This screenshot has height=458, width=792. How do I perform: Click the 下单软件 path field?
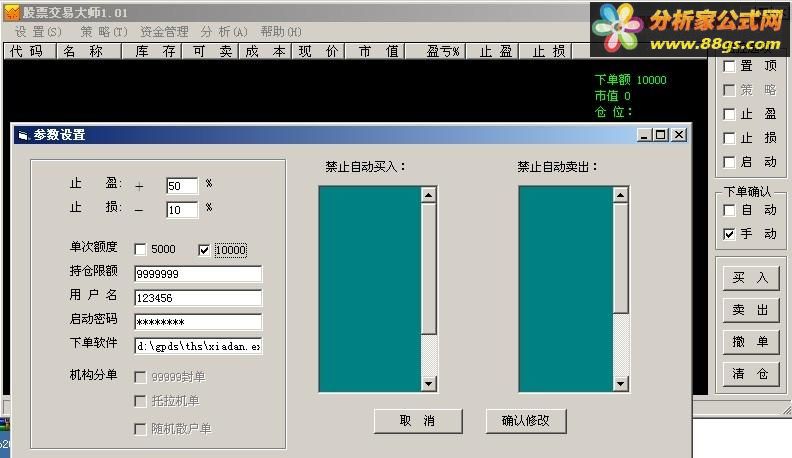(198, 346)
